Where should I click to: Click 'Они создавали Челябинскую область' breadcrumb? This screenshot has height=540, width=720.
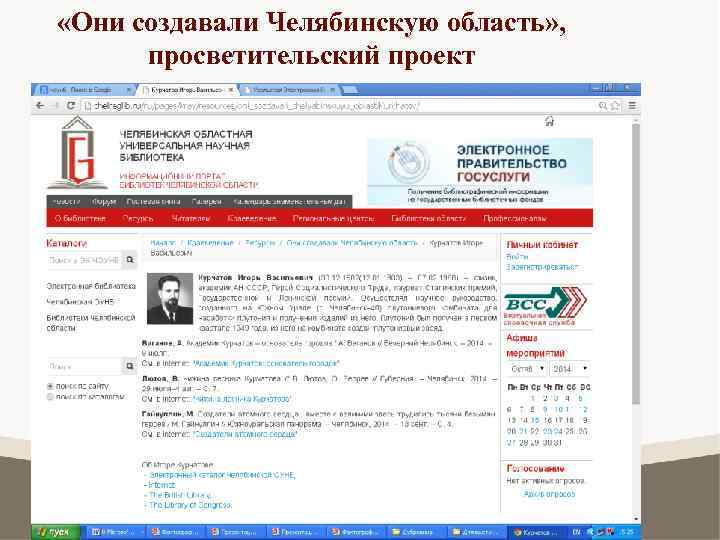click(x=352, y=242)
